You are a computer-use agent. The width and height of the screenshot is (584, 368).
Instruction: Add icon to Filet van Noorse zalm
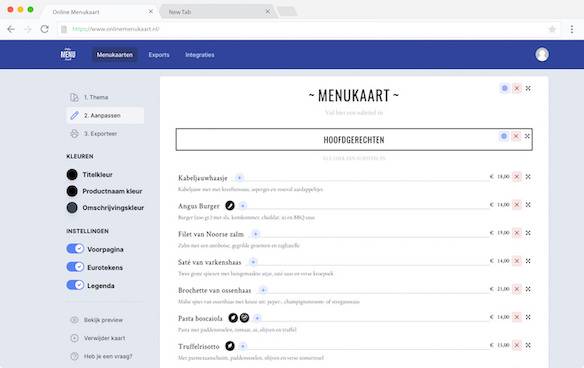tap(256, 234)
